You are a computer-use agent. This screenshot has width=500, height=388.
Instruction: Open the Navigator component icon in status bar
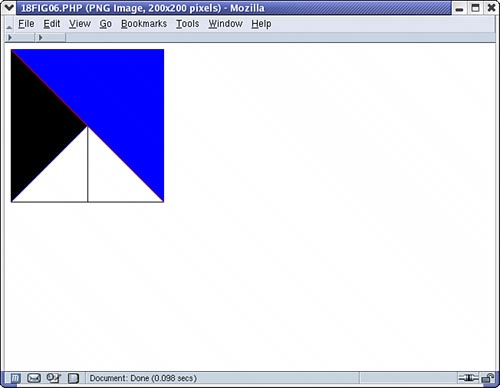15,378
